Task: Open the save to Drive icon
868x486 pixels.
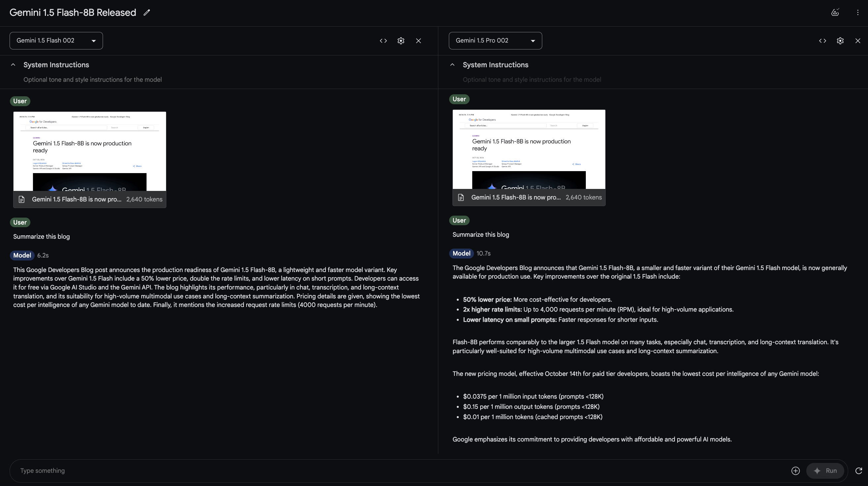Action: (835, 13)
